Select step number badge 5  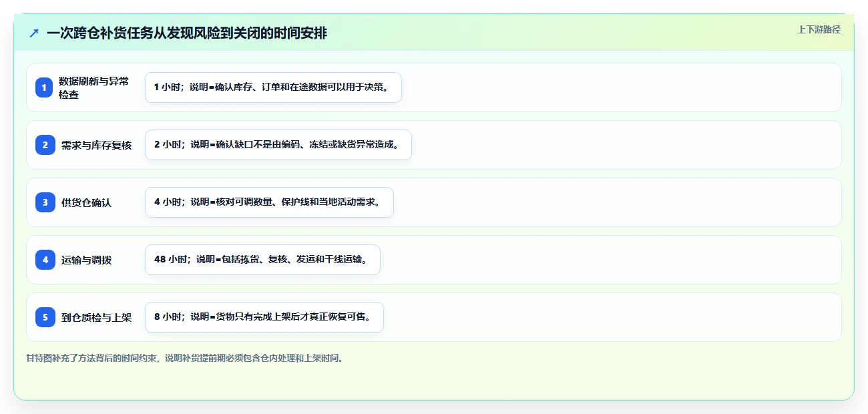(x=44, y=317)
